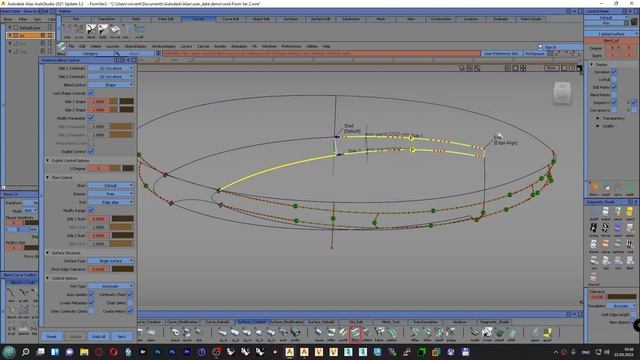The height and width of the screenshot is (360, 640).
Task: Toggle Modify Parameter checkbox
Action: point(91,118)
